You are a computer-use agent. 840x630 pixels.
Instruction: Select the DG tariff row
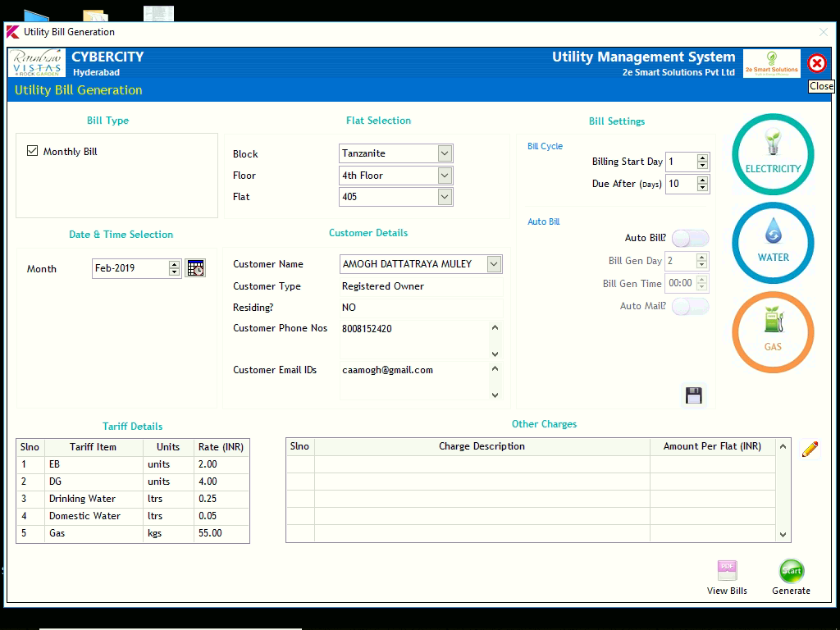(x=133, y=482)
